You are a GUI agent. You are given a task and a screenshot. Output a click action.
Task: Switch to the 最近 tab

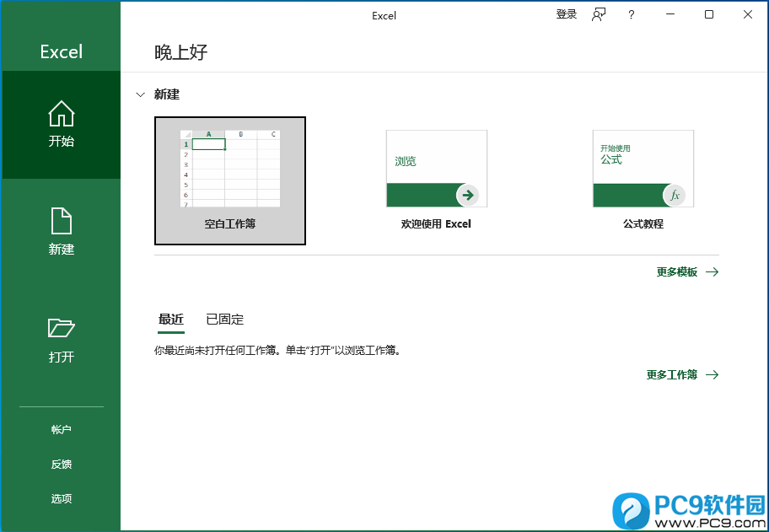pos(171,320)
